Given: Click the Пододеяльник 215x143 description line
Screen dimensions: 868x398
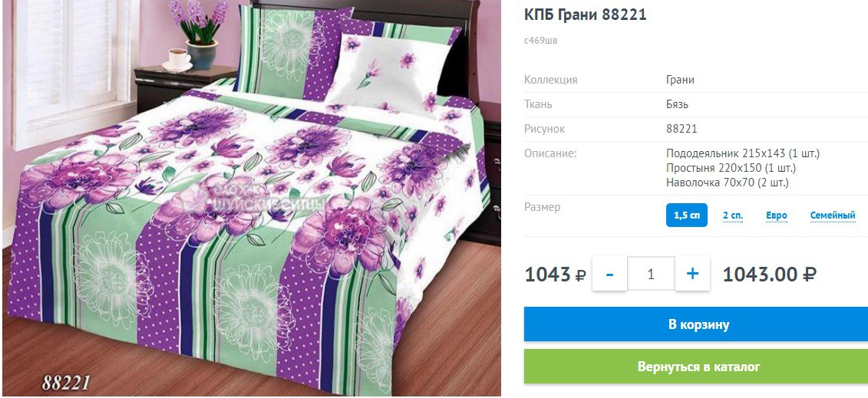Looking at the screenshot, I should (x=743, y=153).
